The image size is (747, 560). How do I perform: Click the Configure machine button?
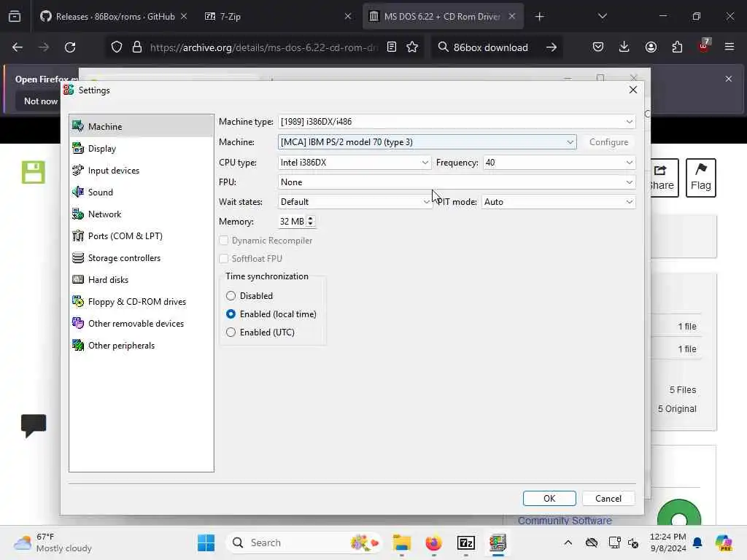click(x=608, y=142)
